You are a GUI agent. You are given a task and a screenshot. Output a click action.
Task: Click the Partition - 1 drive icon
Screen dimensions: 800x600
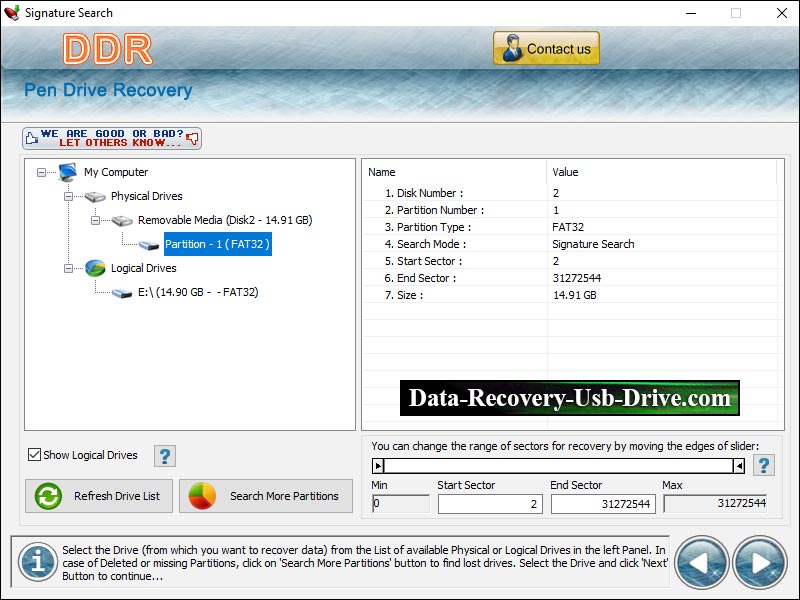coord(149,245)
